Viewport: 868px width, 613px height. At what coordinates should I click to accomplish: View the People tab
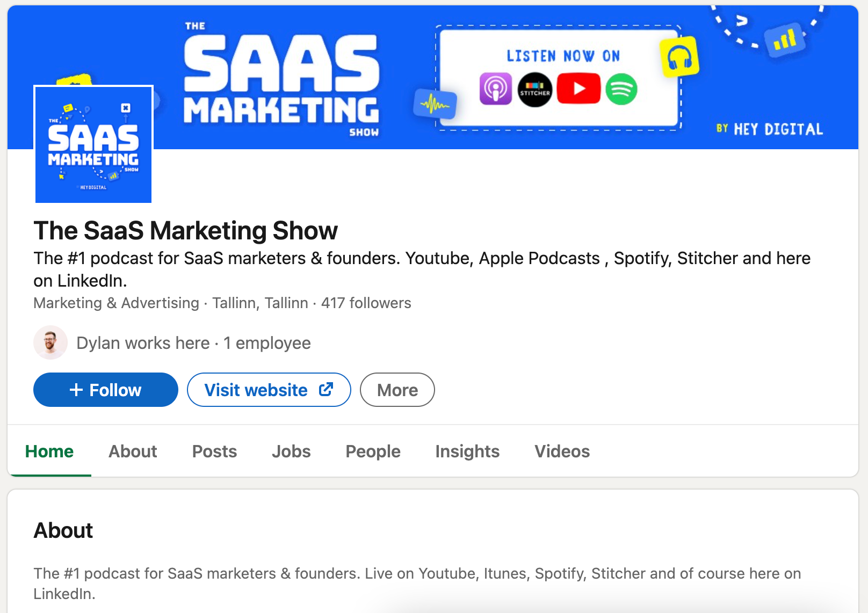373,451
